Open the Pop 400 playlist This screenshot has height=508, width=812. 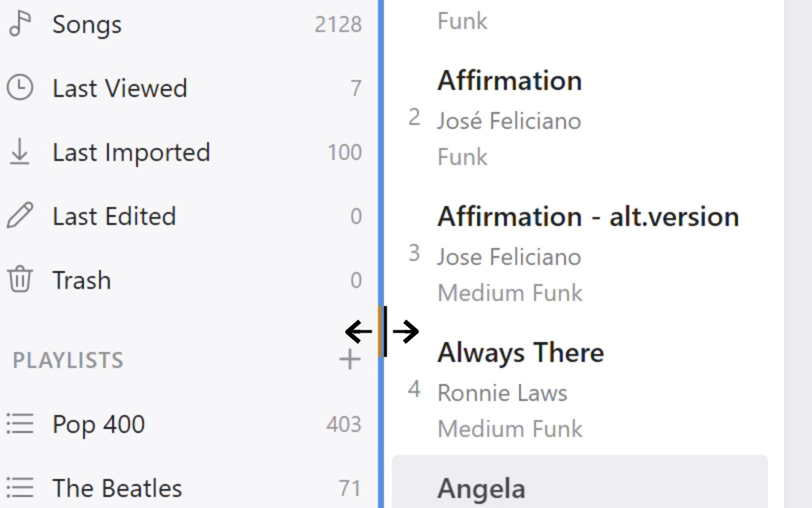(x=98, y=424)
